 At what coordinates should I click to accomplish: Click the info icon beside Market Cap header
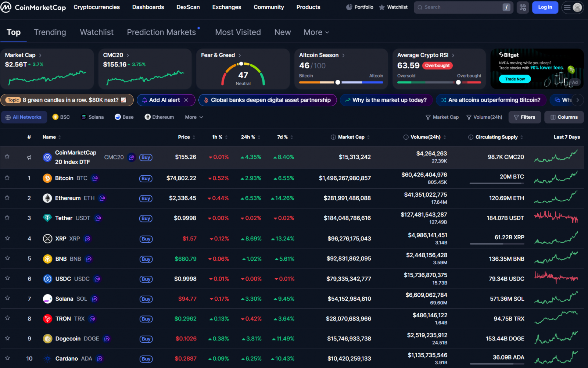click(x=333, y=137)
